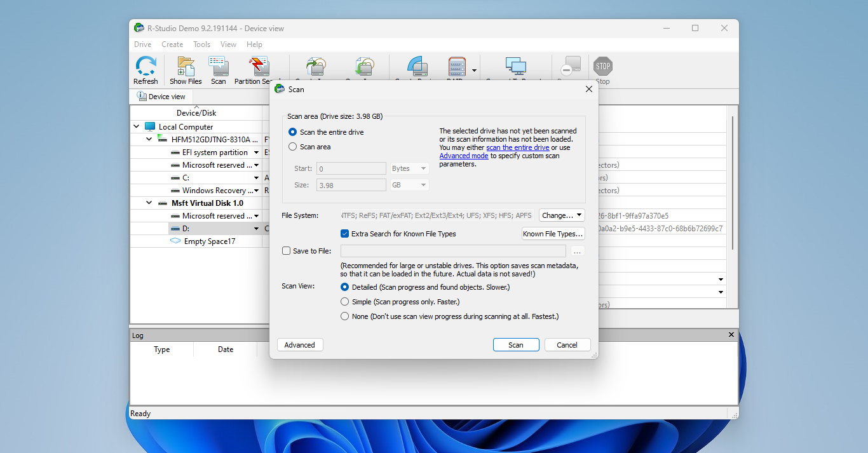Click the Open Image toolbar icon
Screen dimensions: 868x453
(x=365, y=67)
